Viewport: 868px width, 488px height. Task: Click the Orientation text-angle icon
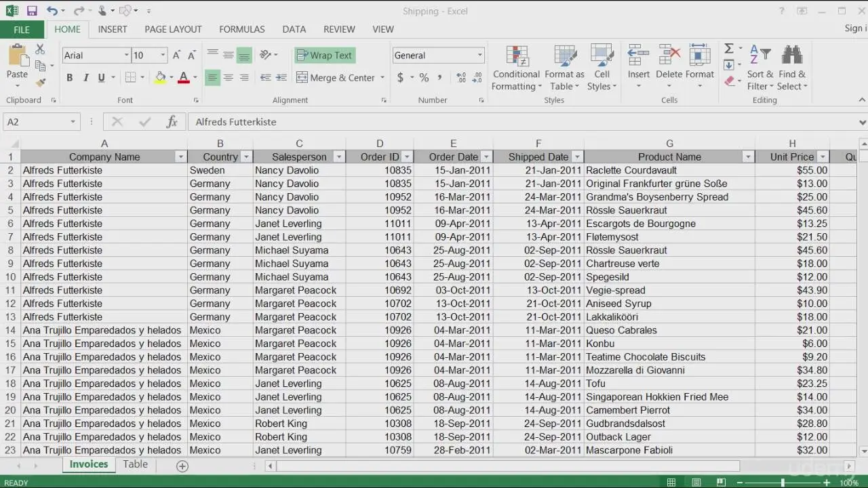266,55
